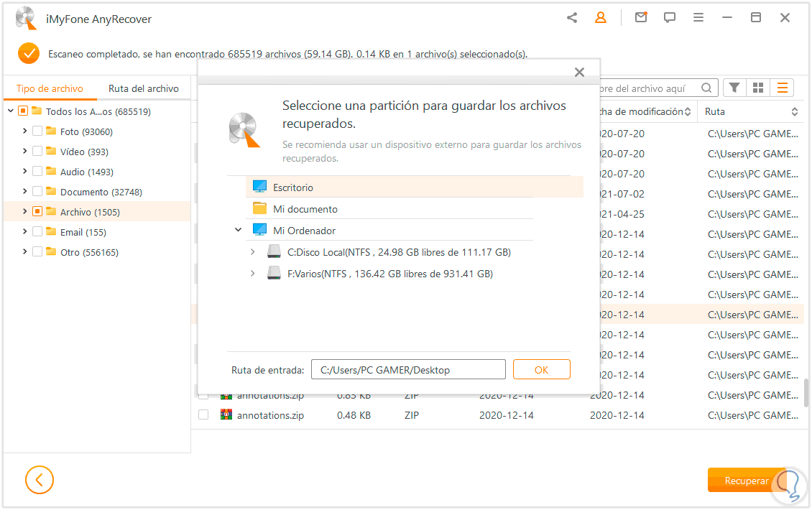Screen dimensions: 812x510
Task: Click the Otro folder icon
Action: point(51,251)
